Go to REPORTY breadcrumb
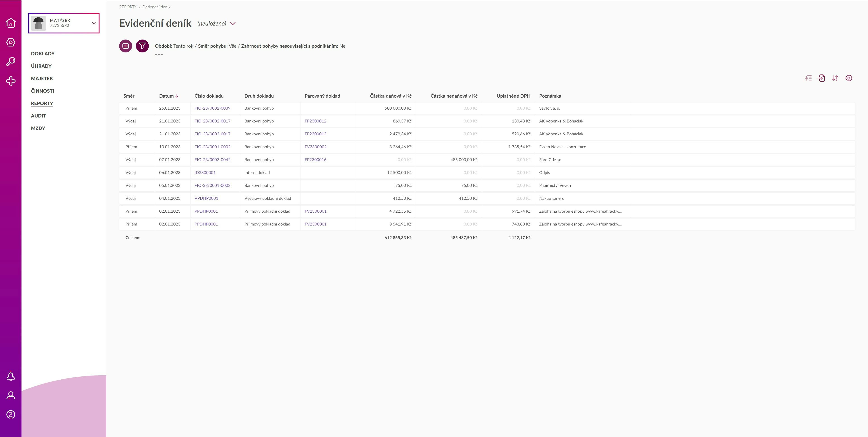This screenshot has height=437, width=868. (128, 7)
